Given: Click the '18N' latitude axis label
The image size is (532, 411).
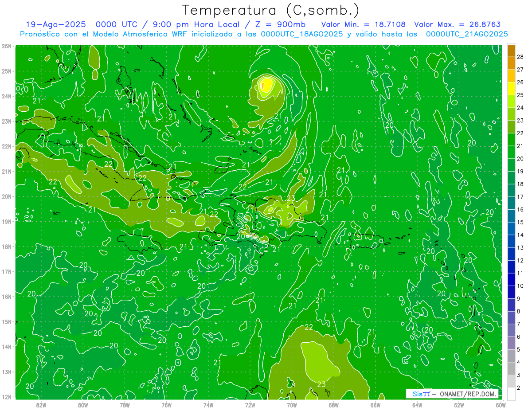Looking at the screenshot, I should [x=7, y=247].
